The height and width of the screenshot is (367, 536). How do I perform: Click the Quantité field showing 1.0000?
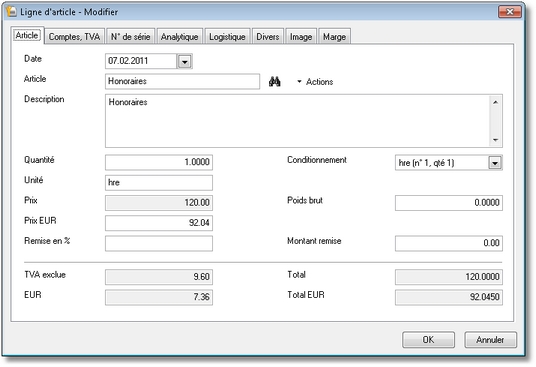pyautogui.click(x=159, y=162)
